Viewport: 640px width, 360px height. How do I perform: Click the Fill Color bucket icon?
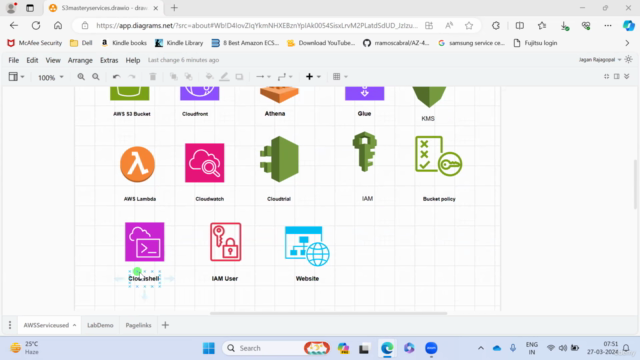point(209,77)
